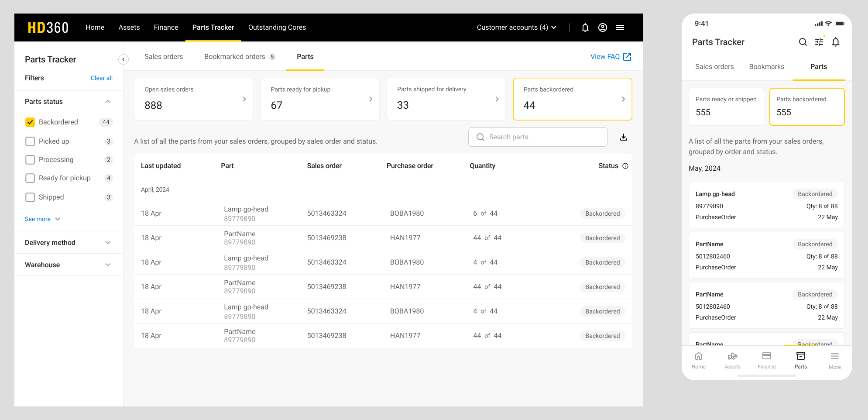Switch to mobile Bookmarks tab
Image resolution: width=868 pixels, height=420 pixels.
point(767,67)
